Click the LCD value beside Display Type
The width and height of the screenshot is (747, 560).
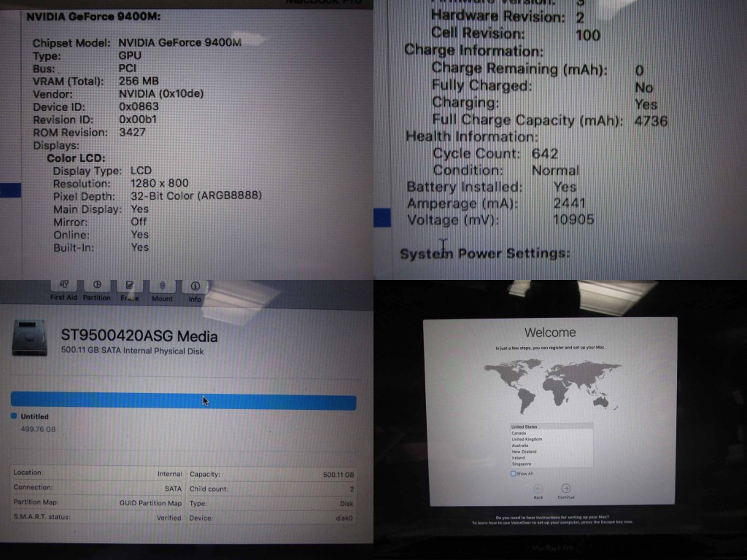pos(141,171)
